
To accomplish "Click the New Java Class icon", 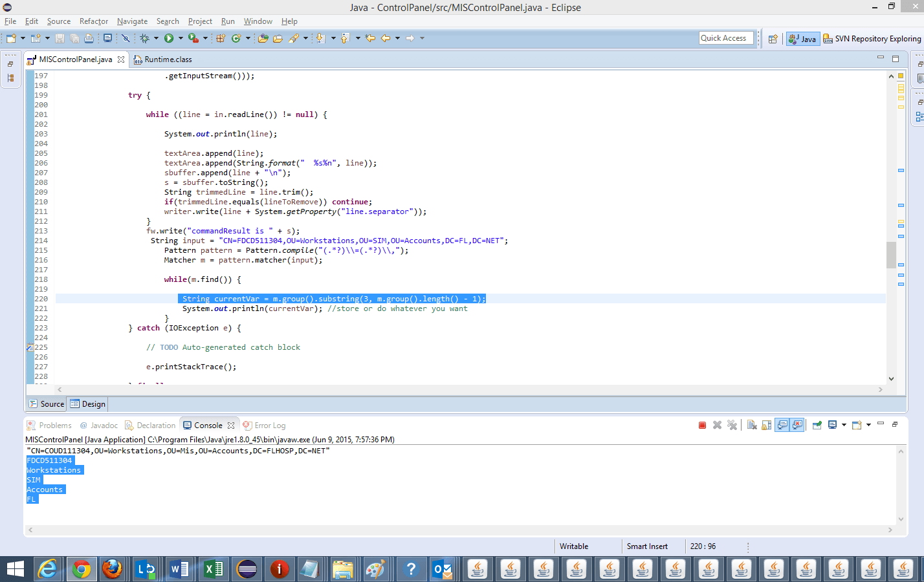I will (236, 38).
